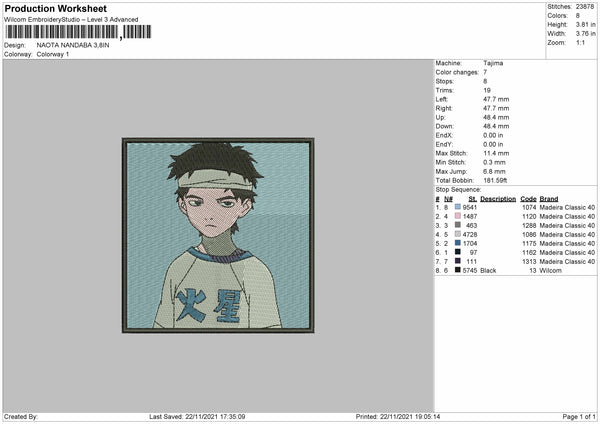Viewport: 600px width, 424px height.
Task: Click stitches value '23878'
Action: [585, 7]
